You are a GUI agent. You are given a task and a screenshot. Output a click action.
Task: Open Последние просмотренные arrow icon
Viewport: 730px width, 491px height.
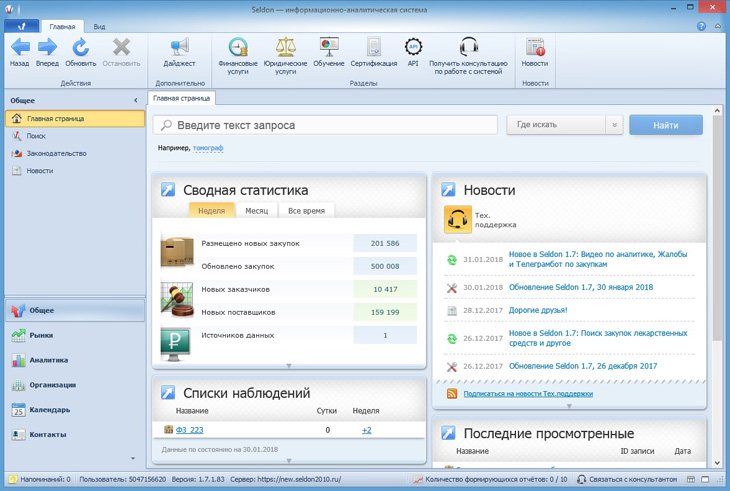tap(448, 433)
